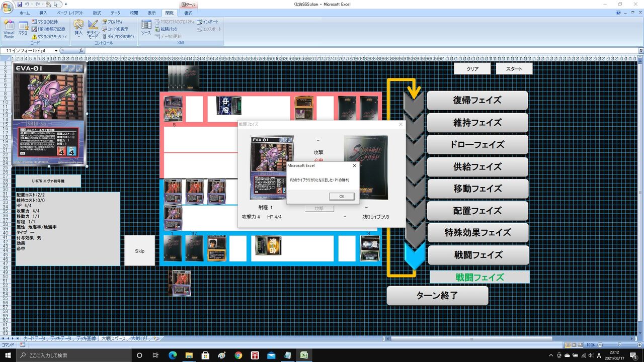Click the gray 戦闘フェイズ phase button
Viewport: 644px width, 362px height.
477,255
